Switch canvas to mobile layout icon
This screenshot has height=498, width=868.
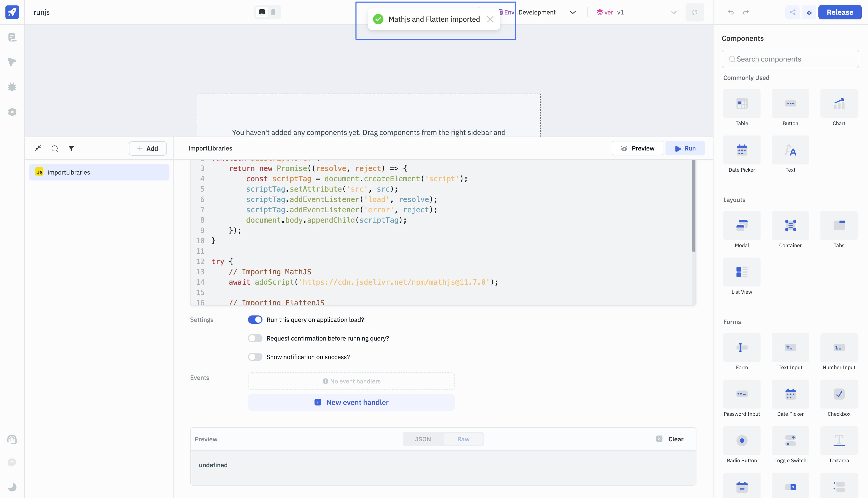(x=273, y=12)
